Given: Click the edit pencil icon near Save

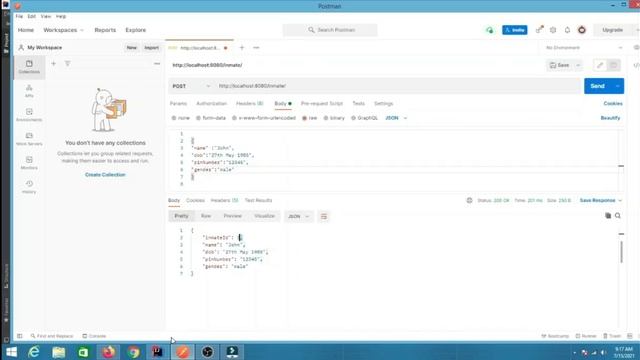Looking at the screenshot, I should pyautogui.click(x=600, y=65).
